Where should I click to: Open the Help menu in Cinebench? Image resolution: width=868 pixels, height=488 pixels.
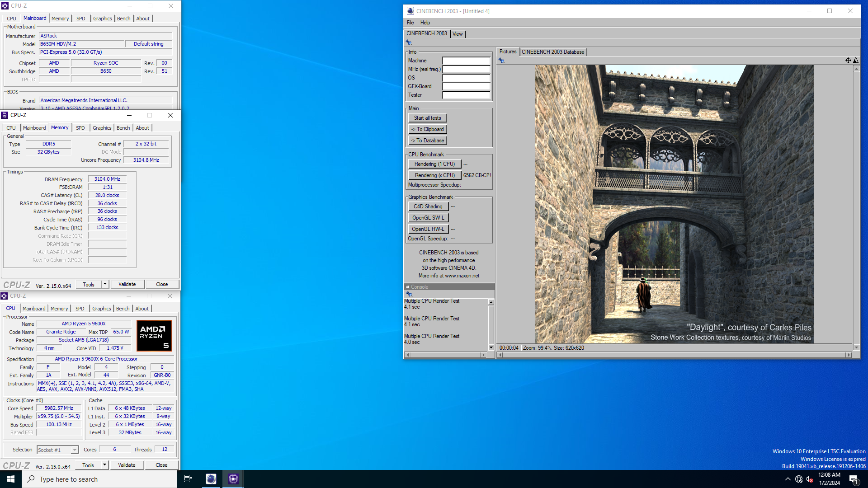[x=425, y=23]
